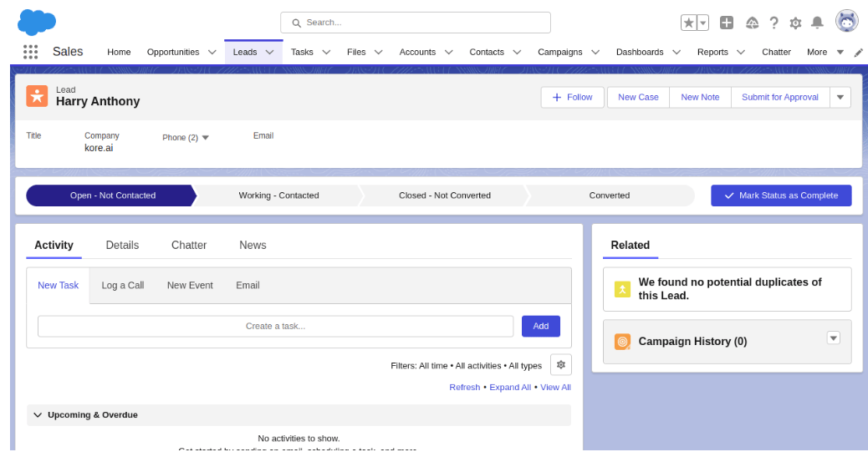Open the App Launcher grid icon

point(30,52)
